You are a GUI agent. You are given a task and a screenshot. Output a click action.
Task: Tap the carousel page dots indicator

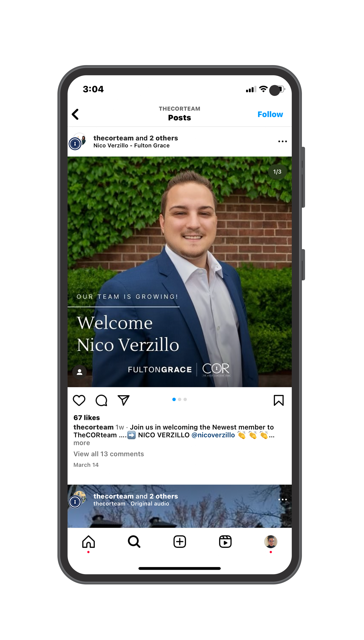coord(179,399)
